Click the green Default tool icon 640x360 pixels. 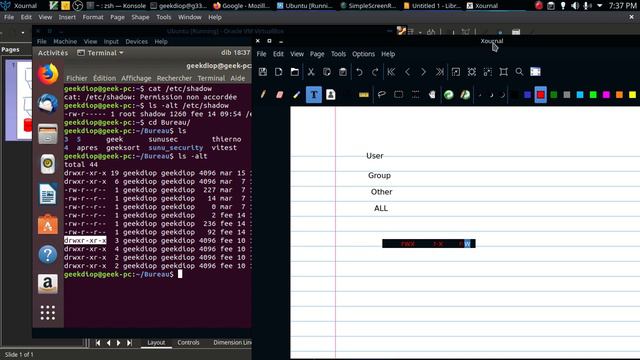coord(449,95)
